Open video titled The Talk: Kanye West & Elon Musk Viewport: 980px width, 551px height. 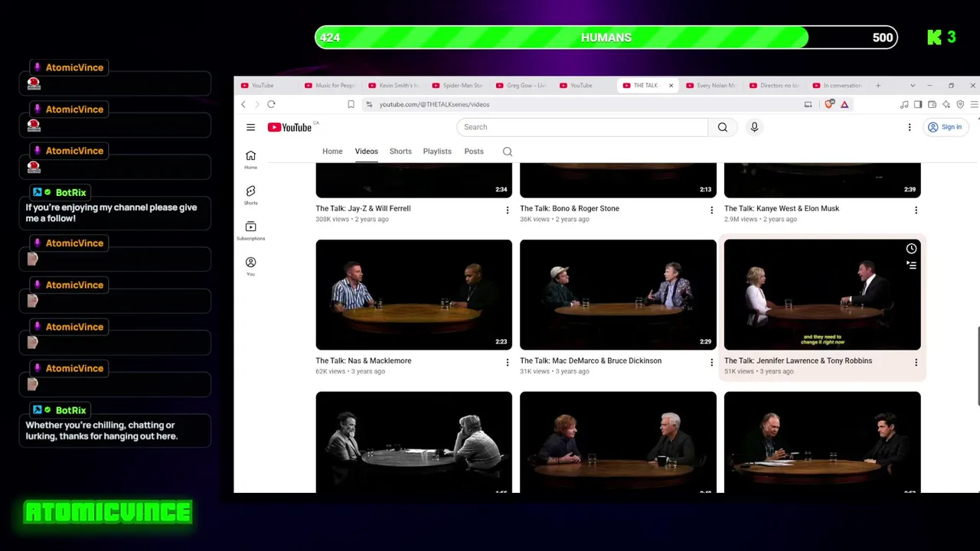click(782, 208)
